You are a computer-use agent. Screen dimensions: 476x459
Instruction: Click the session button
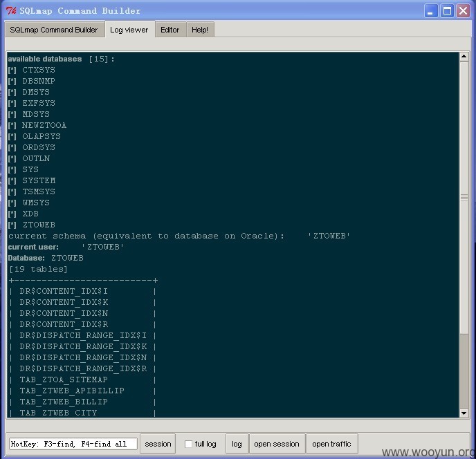pyautogui.click(x=158, y=444)
